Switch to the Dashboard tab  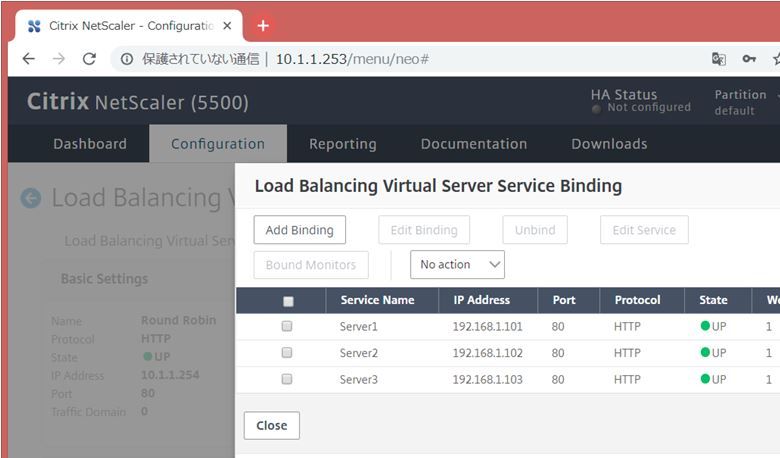pyautogui.click(x=90, y=144)
